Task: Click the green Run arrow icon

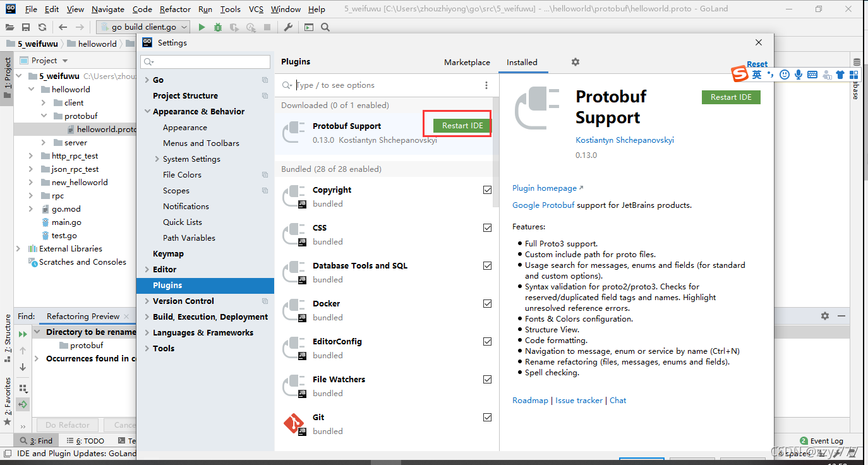Action: tap(202, 27)
